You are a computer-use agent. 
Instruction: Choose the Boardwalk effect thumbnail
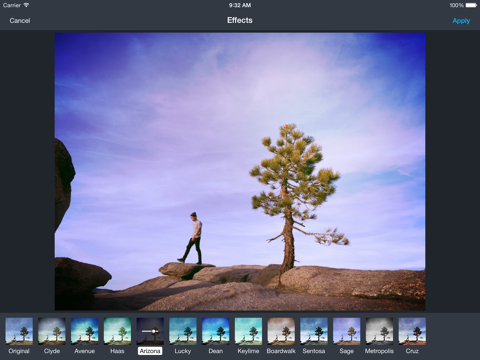pyautogui.click(x=281, y=331)
